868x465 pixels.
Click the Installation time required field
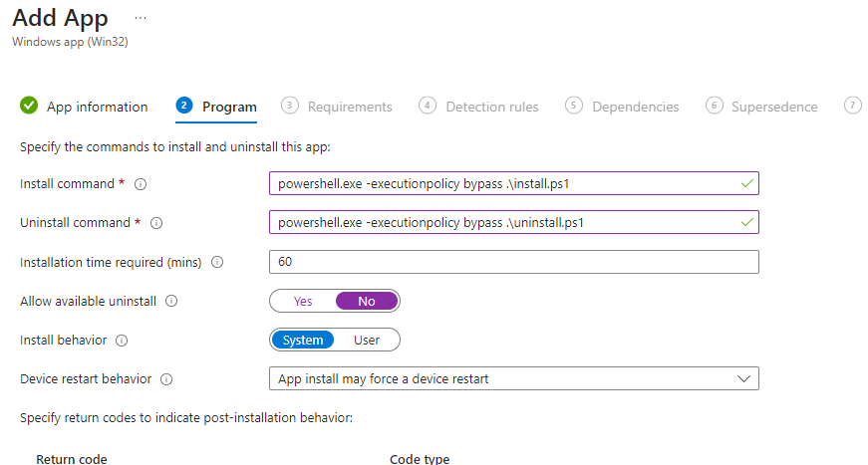click(x=513, y=262)
